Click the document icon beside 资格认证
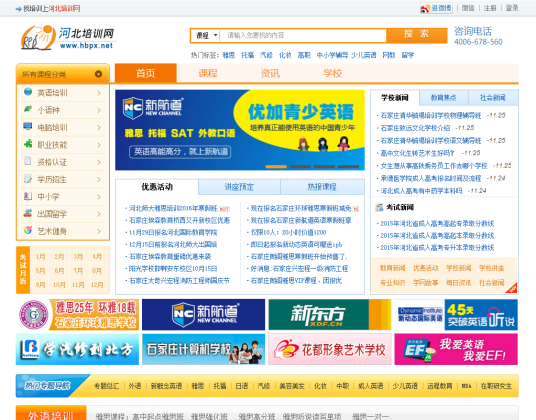536x420 pixels. point(28,161)
